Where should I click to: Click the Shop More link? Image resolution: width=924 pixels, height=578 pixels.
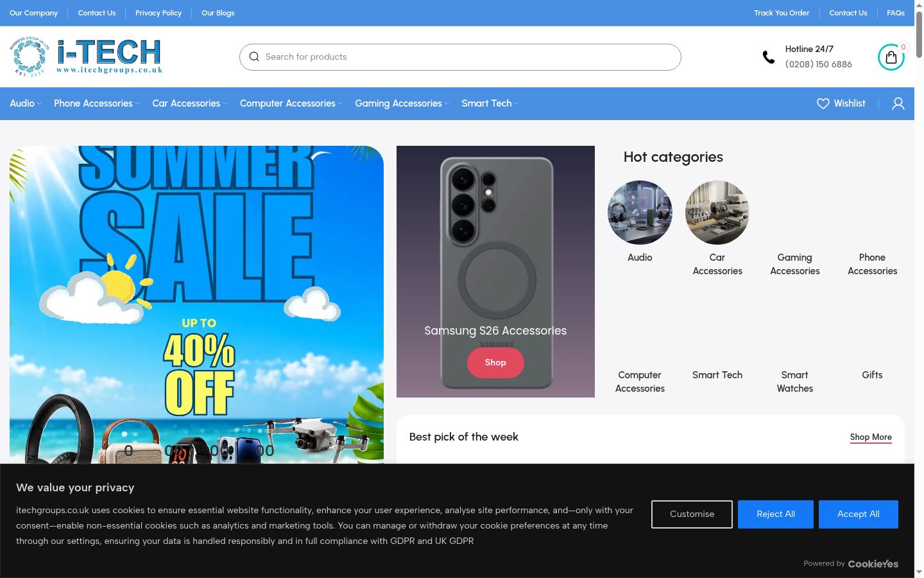pos(871,437)
